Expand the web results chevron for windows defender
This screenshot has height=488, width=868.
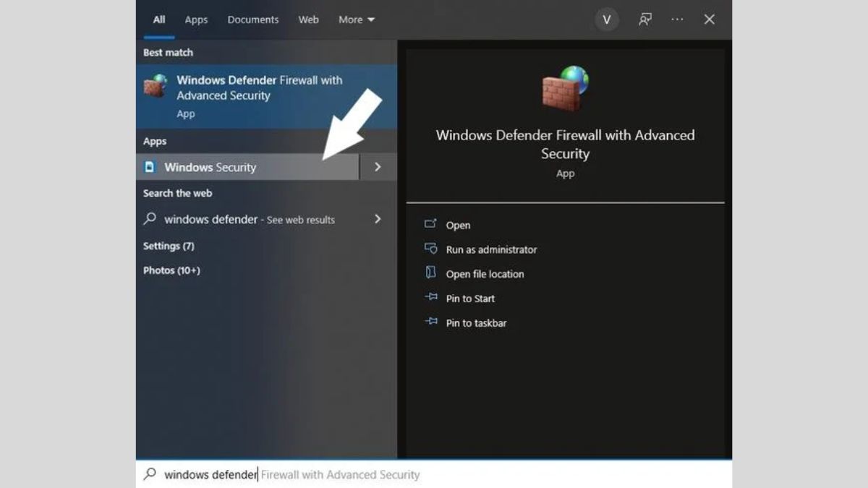click(378, 219)
